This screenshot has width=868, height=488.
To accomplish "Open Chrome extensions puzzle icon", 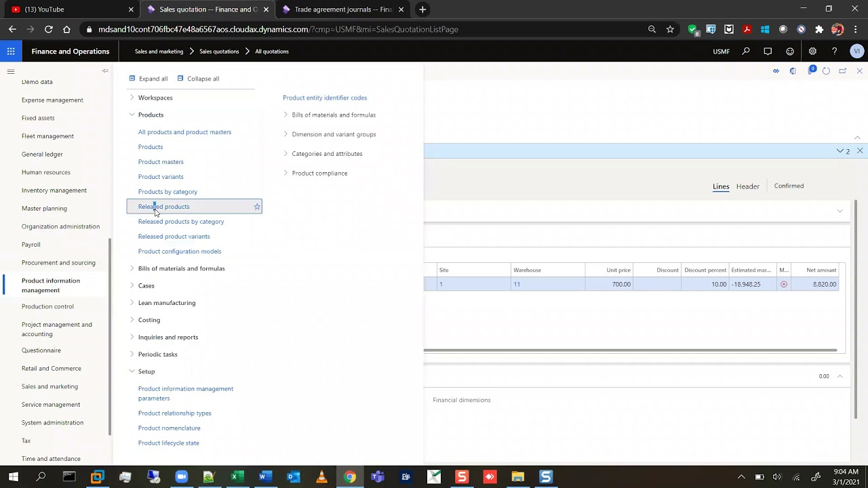I will coord(819,29).
